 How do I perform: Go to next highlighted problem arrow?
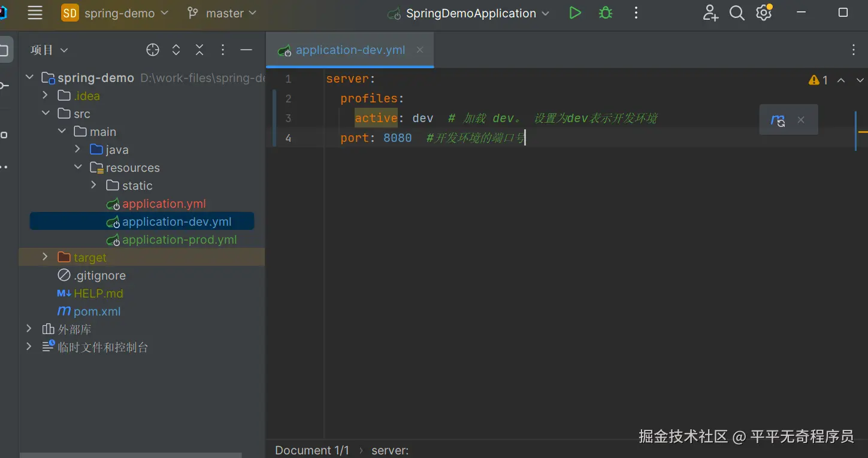tap(861, 80)
